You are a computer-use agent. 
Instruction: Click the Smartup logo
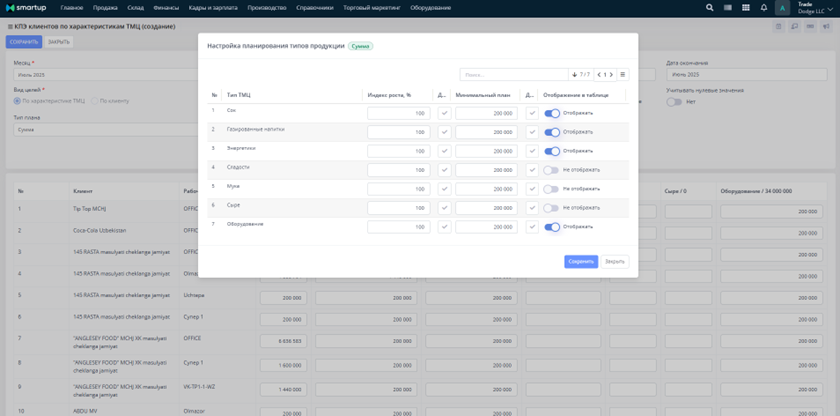coord(28,8)
